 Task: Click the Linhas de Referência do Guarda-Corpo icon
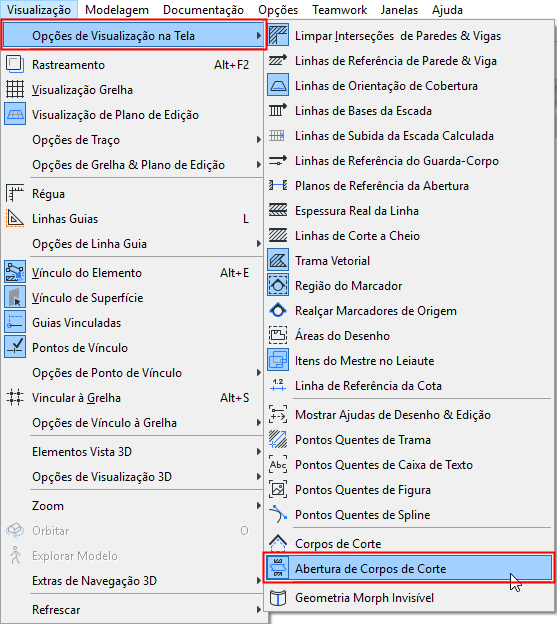[x=278, y=160]
